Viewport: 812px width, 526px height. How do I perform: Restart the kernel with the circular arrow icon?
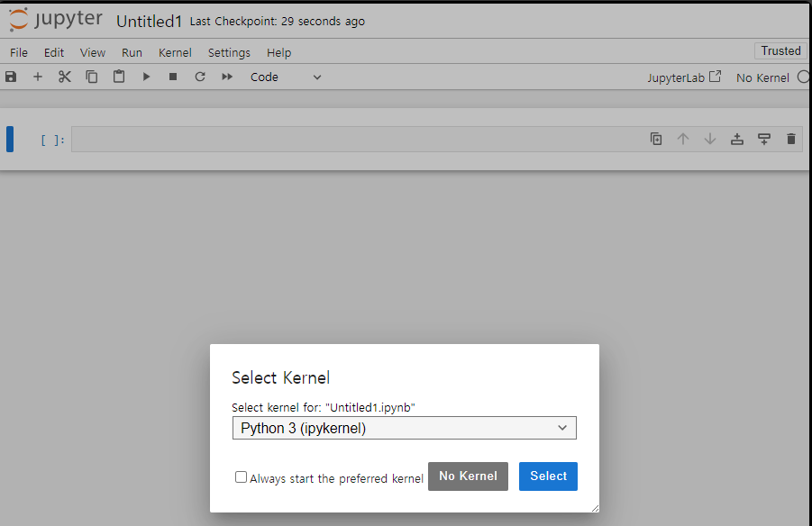coord(200,77)
